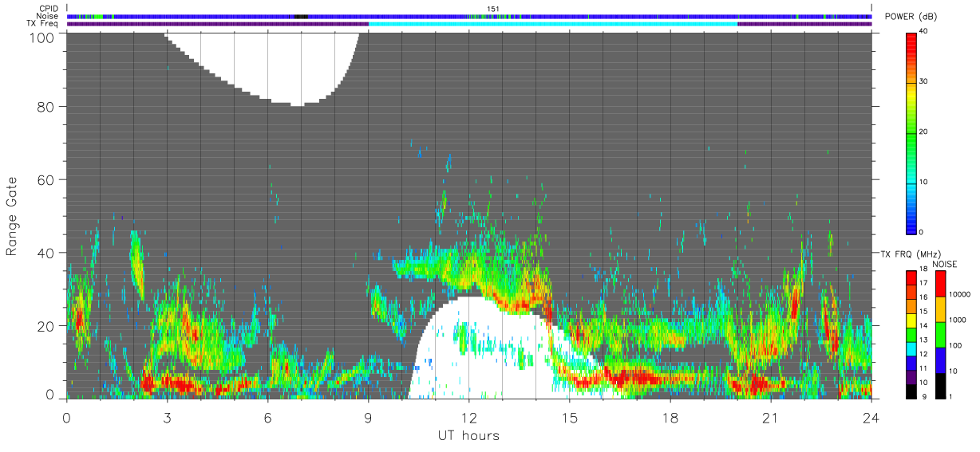Click the 30 tick on the POWER scale
Screen dimensions: 980x452
[923, 82]
